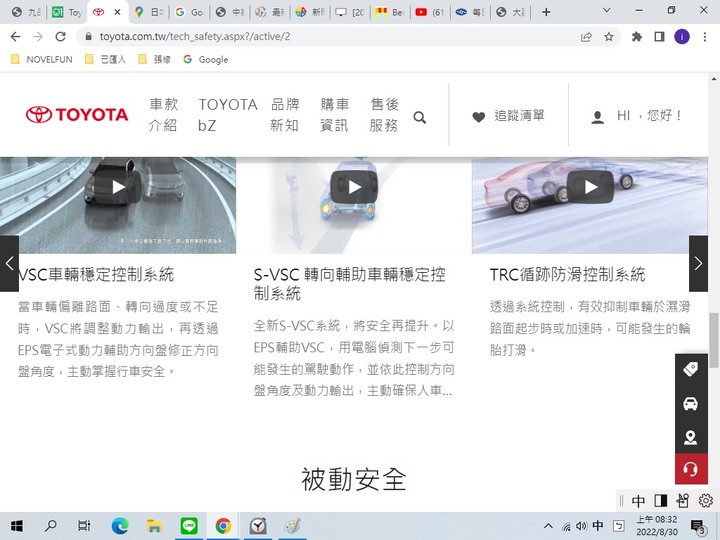Bookmark this page with the star icon

click(x=609, y=37)
